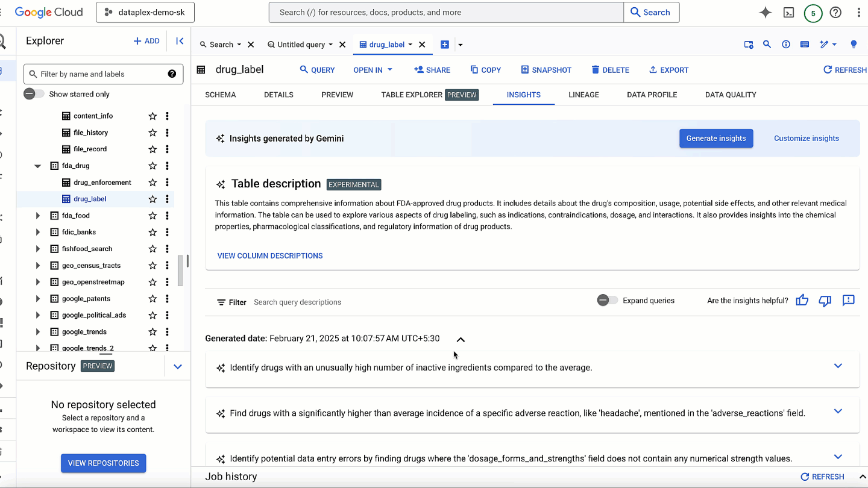Open the Gemini AI assistant sparkle icon

(766, 12)
